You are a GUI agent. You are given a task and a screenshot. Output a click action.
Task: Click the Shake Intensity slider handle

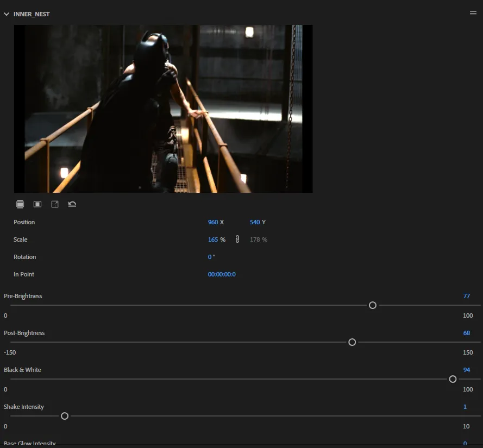pyautogui.click(x=65, y=416)
